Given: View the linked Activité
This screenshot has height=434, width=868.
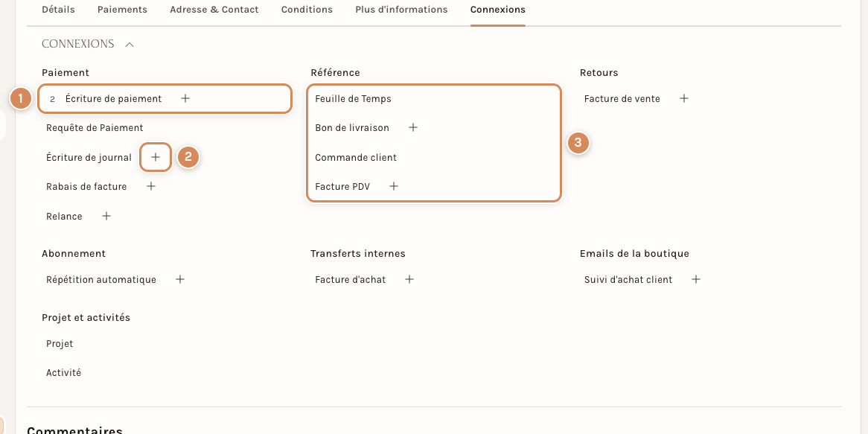Looking at the screenshot, I should pos(64,373).
